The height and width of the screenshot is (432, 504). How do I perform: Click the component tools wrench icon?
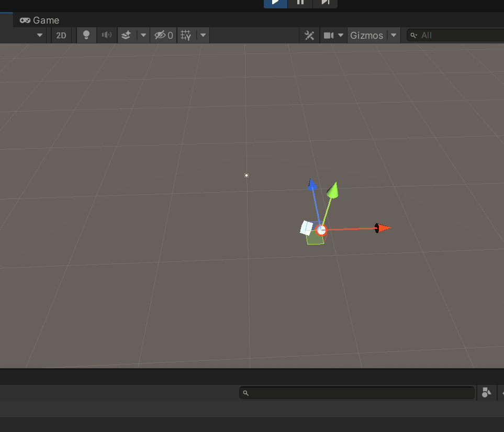click(309, 35)
